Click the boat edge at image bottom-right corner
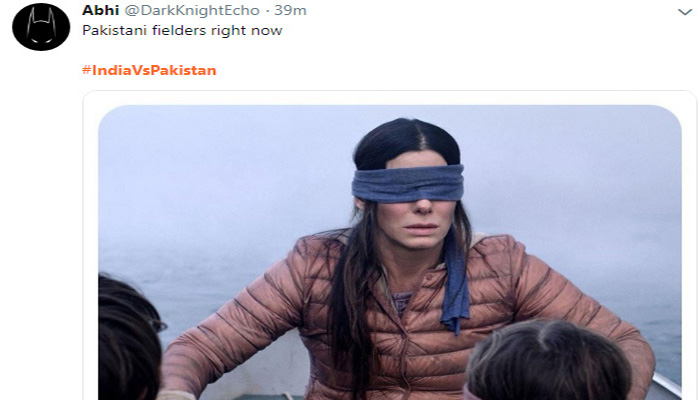The width and height of the screenshot is (700, 400). pyautogui.click(x=665, y=388)
